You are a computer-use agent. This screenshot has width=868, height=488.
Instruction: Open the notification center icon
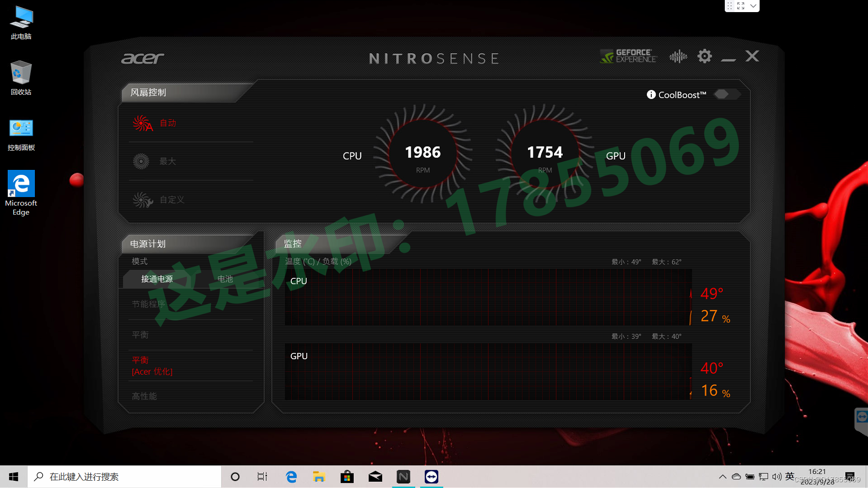tap(850, 477)
